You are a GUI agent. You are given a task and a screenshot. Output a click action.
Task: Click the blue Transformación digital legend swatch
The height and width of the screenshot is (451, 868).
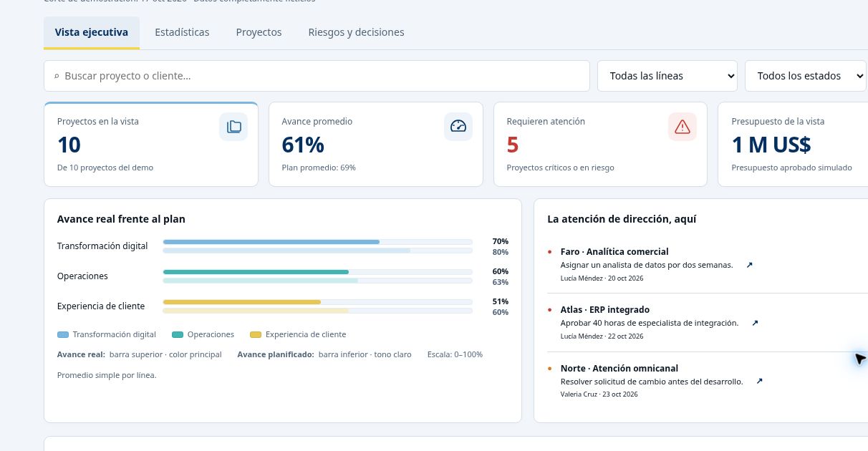click(x=63, y=334)
